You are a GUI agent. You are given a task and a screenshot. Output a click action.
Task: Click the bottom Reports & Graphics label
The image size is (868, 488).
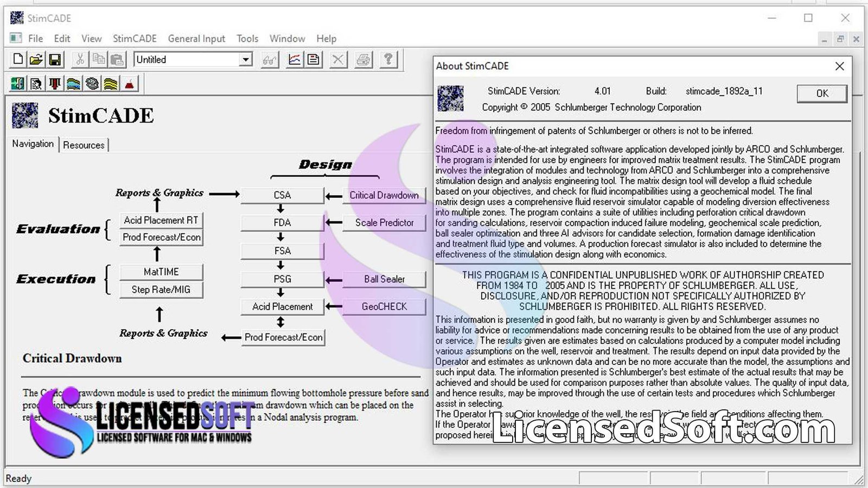(x=163, y=333)
